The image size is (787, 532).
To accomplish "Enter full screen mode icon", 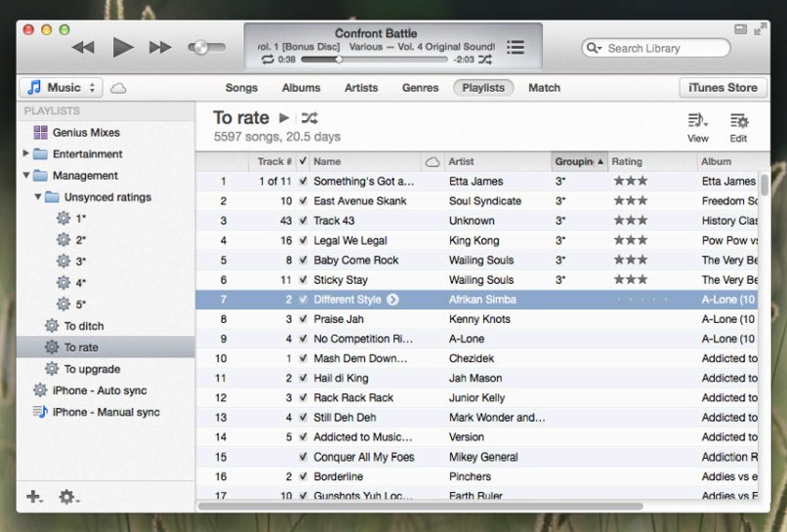I will coord(760,29).
